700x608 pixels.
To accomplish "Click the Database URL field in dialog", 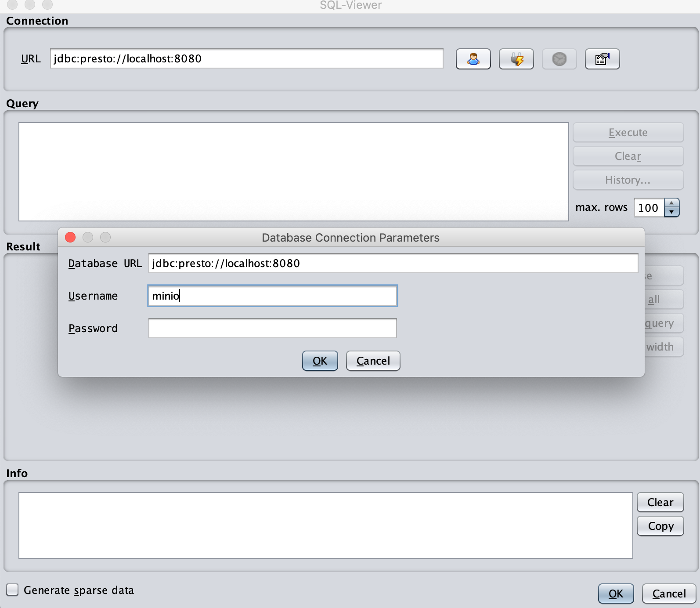I will (393, 263).
